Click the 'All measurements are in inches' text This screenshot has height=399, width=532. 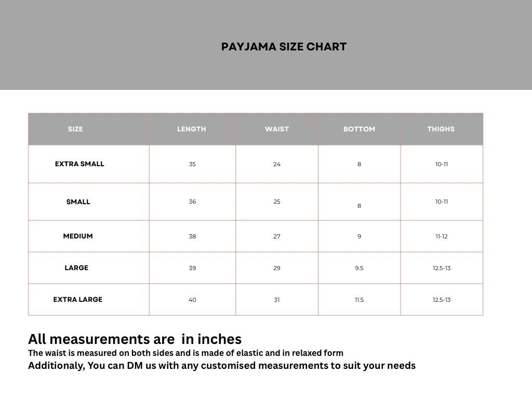135,339
